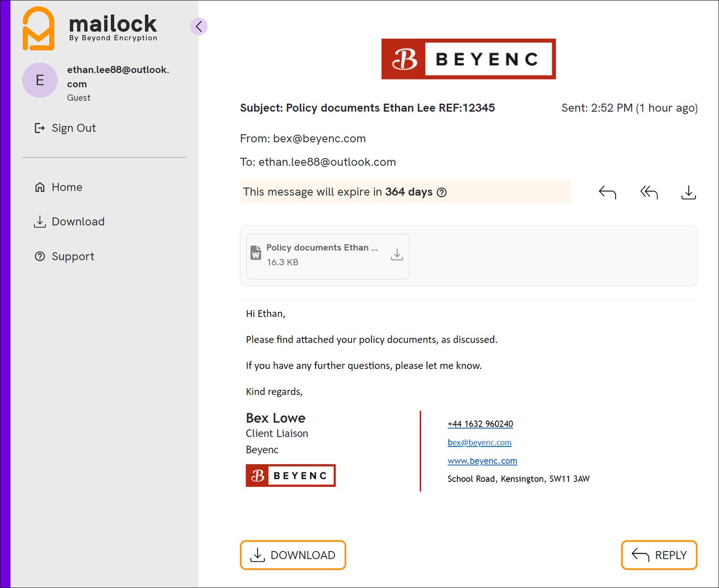Visit the www.beyenc.com website link
This screenshot has height=588, width=719.
482,461
